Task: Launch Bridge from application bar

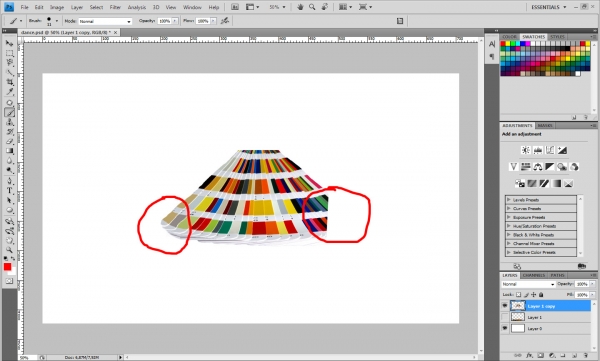Action: click(235, 7)
